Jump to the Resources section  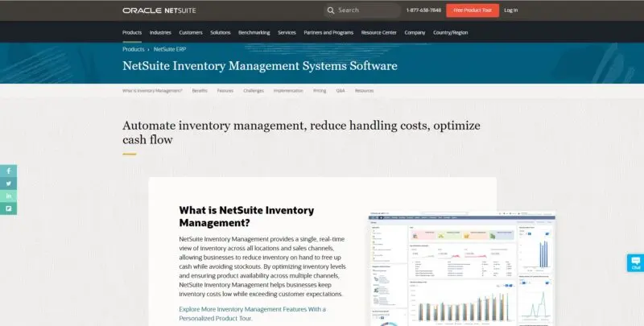[365, 91]
